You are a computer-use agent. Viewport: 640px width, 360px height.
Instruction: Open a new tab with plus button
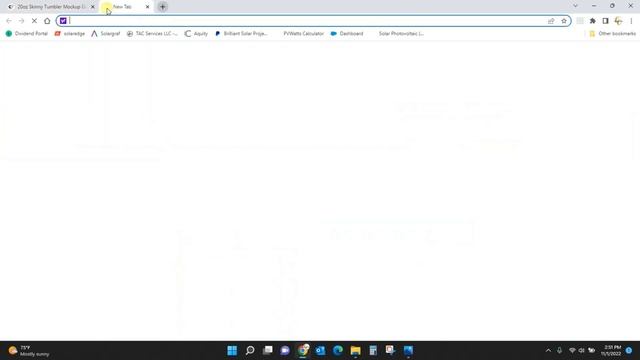(x=162, y=7)
